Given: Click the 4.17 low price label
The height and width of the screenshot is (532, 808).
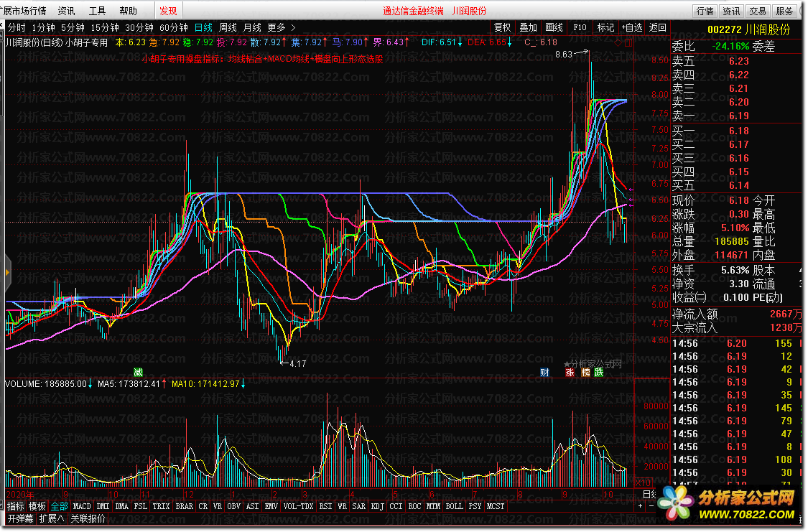Looking at the screenshot, I should tap(298, 364).
